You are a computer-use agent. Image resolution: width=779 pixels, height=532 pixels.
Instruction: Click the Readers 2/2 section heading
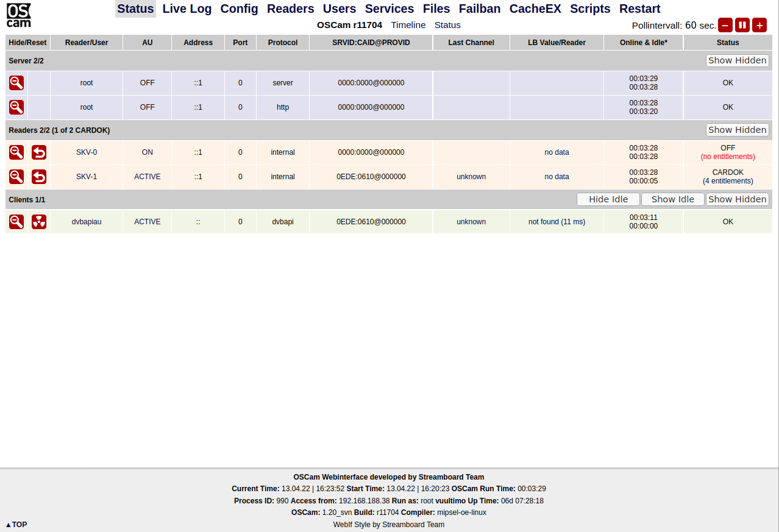(59, 130)
